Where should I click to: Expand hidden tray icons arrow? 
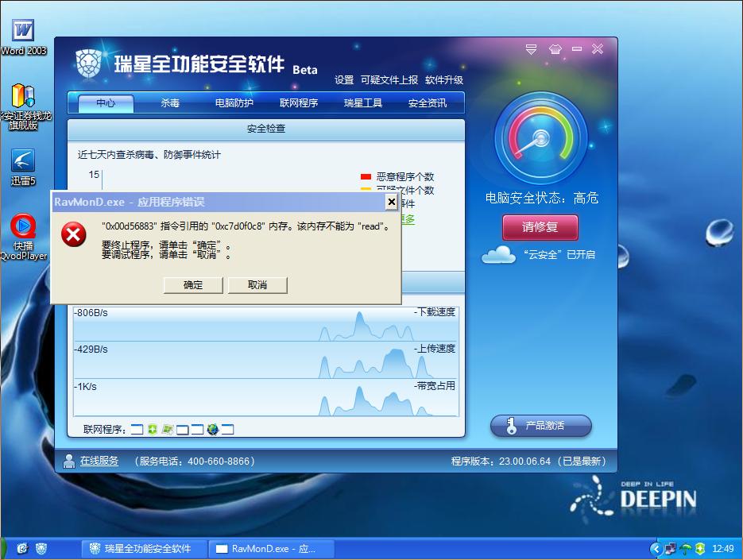[x=656, y=549]
